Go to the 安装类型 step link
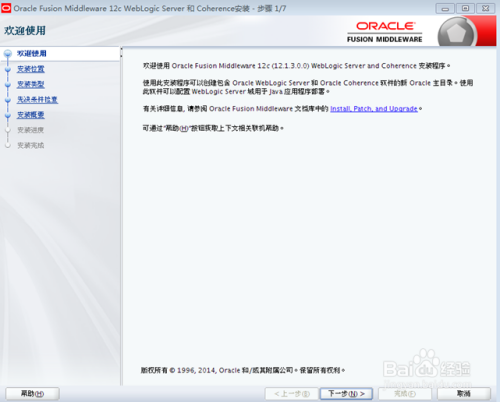Image resolution: width=500 pixels, height=402 pixels. click(x=31, y=84)
